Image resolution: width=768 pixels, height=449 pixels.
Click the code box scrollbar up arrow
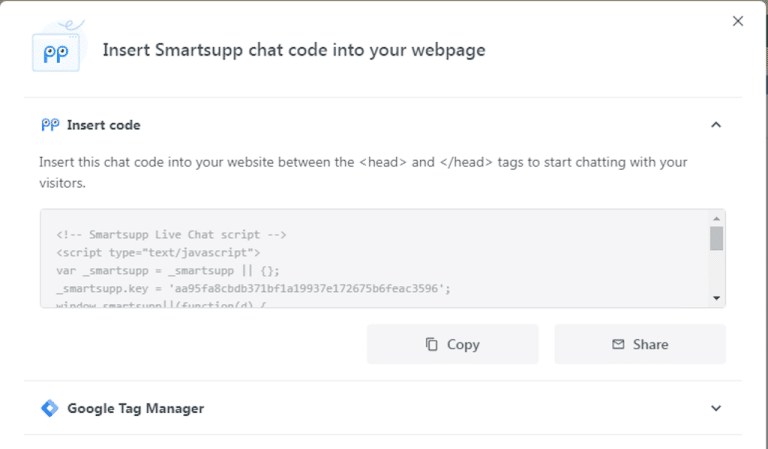click(x=716, y=218)
